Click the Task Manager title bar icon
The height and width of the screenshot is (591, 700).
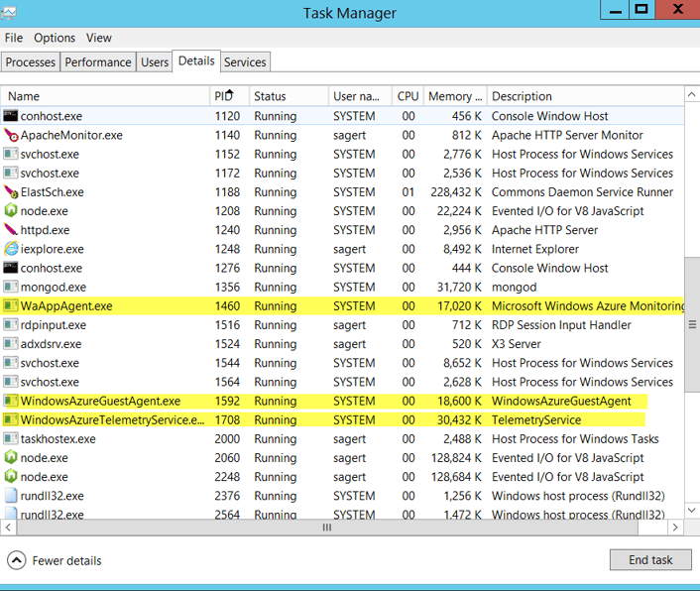coord(8,13)
